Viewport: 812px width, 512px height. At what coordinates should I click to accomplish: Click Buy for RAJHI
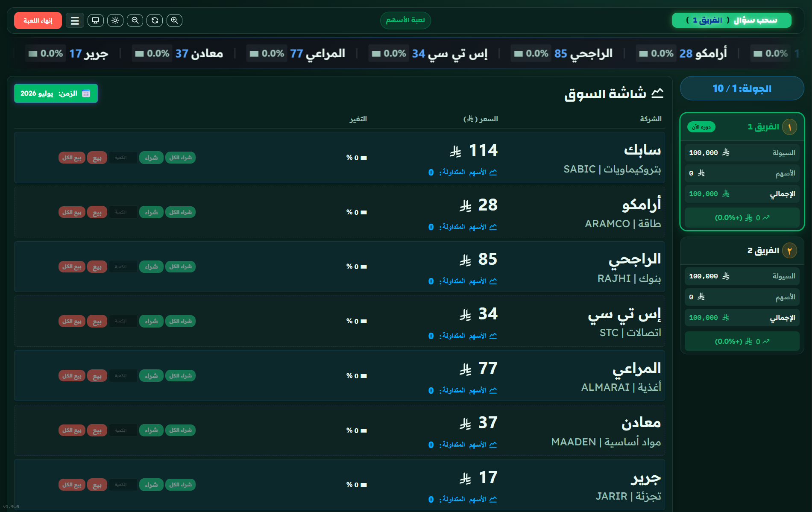[x=151, y=266]
